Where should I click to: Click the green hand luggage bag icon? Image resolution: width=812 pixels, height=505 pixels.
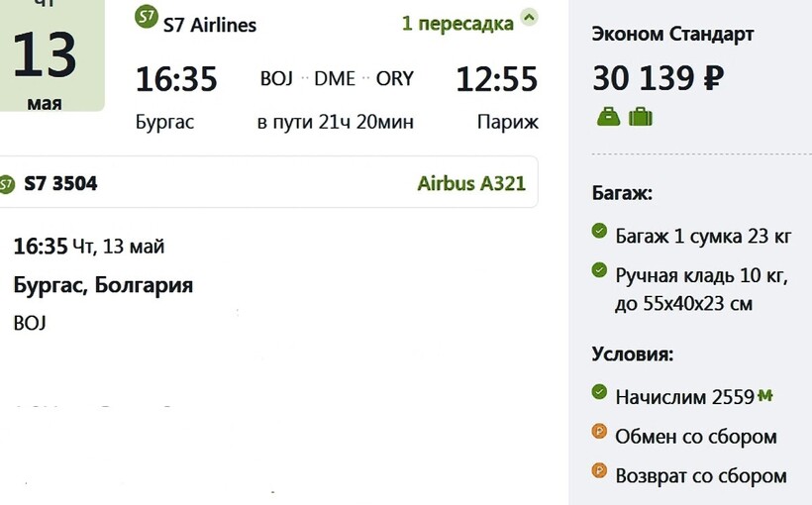(x=608, y=117)
